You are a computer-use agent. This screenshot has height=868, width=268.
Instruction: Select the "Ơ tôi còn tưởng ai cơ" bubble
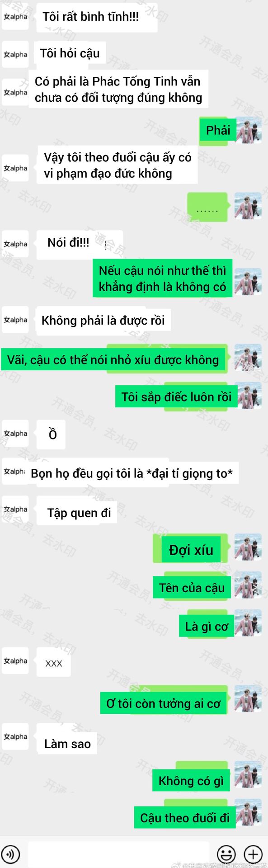[163, 703]
